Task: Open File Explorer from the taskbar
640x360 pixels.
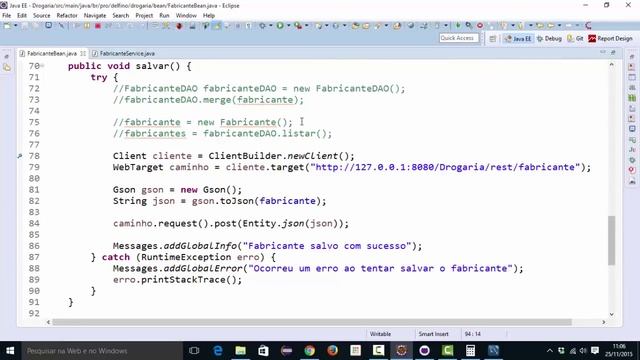Action: (x=240, y=351)
